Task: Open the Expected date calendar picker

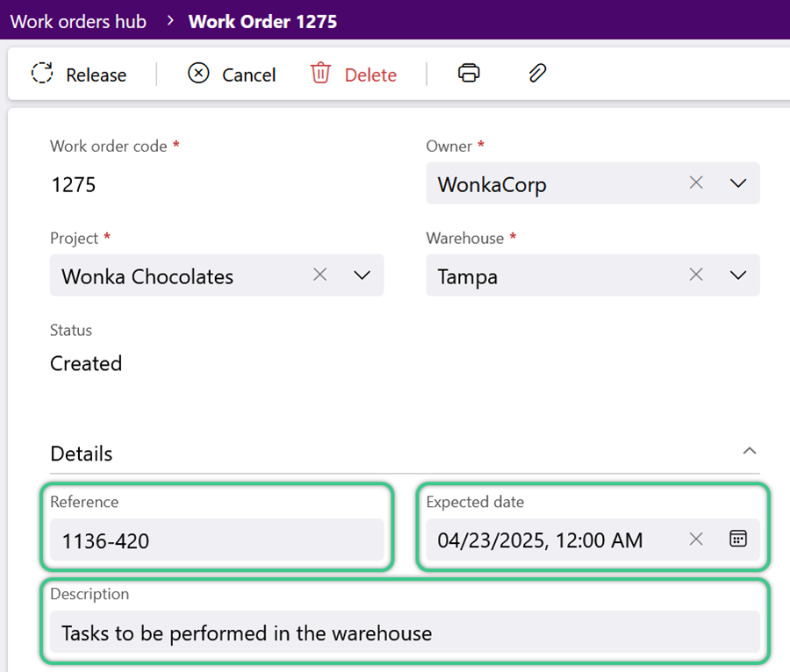Action: [x=738, y=539]
